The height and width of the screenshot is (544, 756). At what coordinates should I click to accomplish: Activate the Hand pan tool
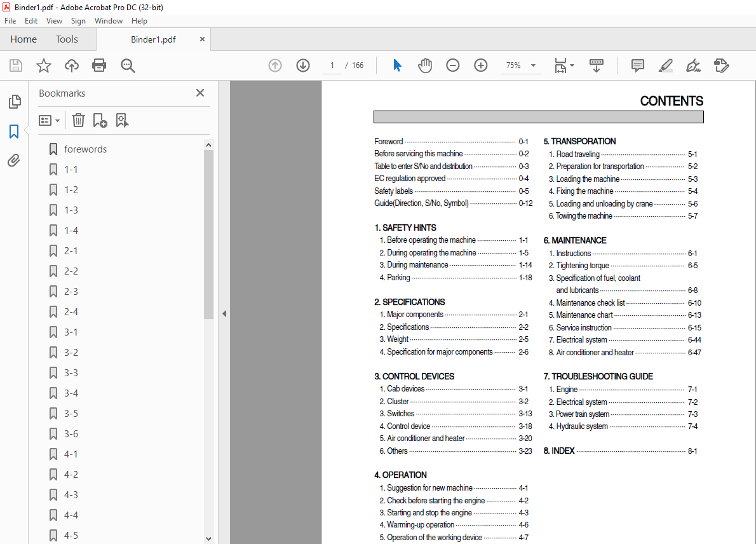[425, 65]
